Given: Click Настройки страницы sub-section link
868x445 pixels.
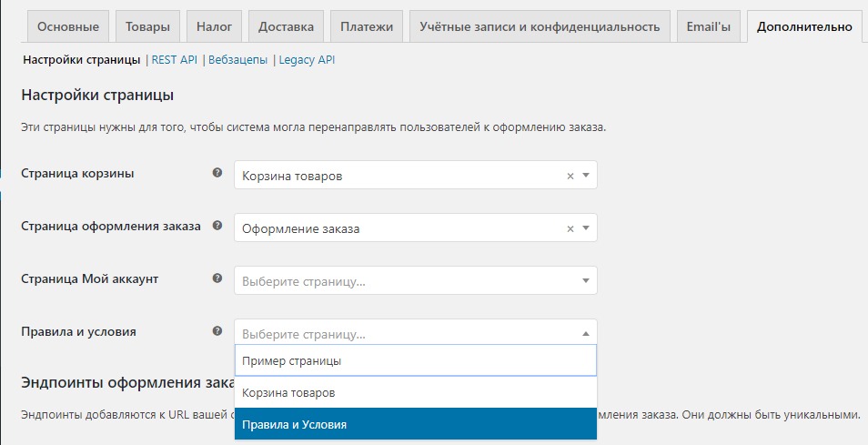Looking at the screenshot, I should pos(81,60).
